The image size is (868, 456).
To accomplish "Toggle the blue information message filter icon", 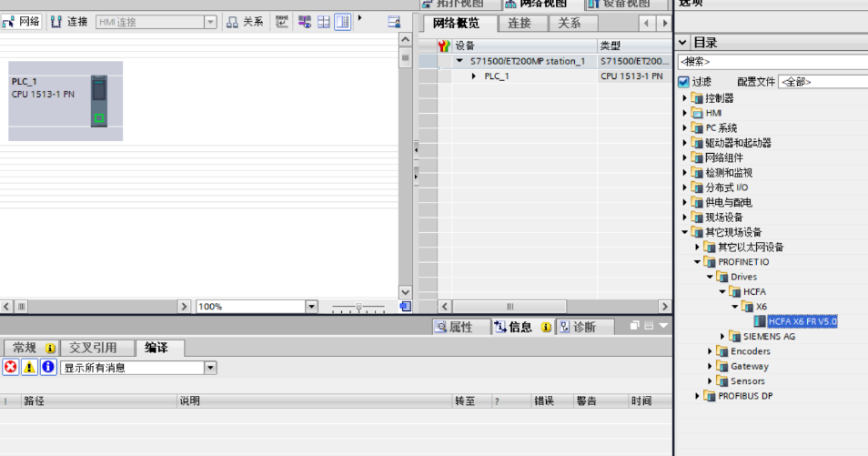I will [x=48, y=368].
